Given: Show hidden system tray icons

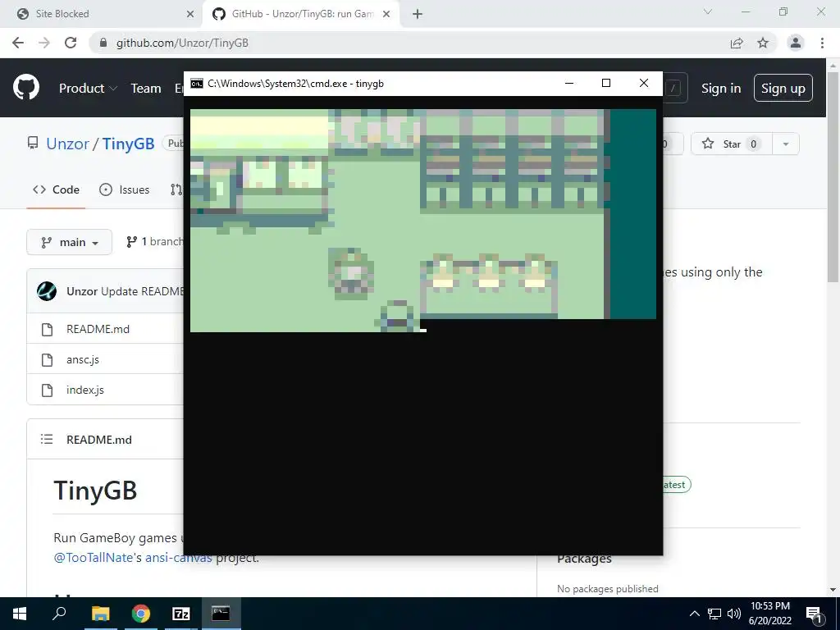Looking at the screenshot, I should 694,614.
